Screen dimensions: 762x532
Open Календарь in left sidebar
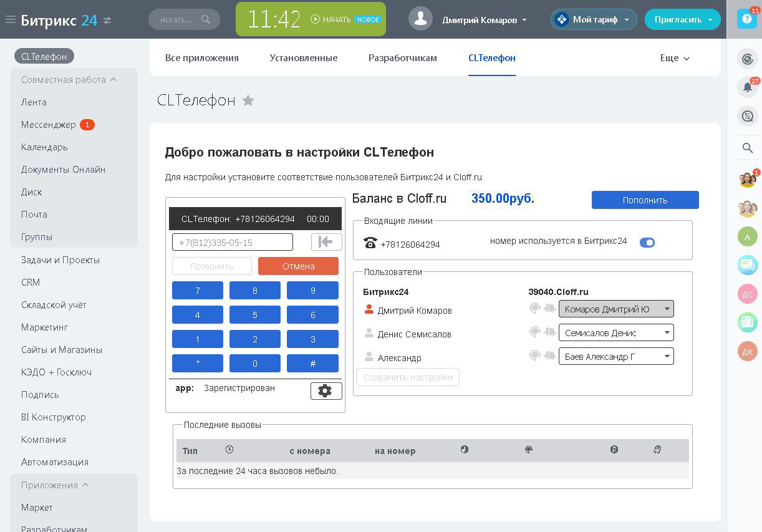(44, 147)
